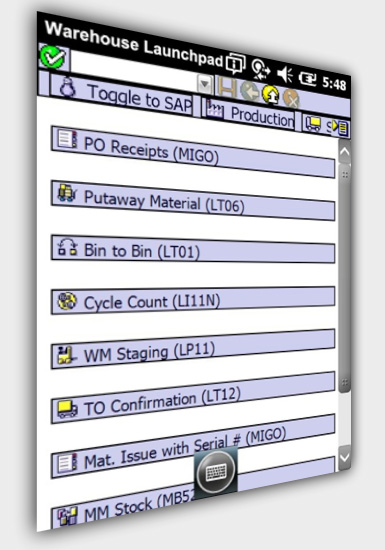Click the green checkmark Enter icon
Viewport: 385px width, 550px height.
[53, 57]
